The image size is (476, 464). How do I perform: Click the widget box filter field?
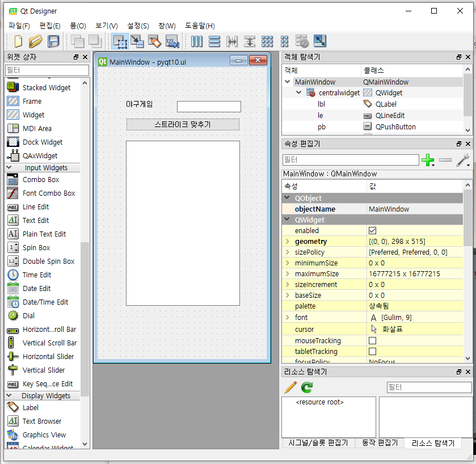47,70
